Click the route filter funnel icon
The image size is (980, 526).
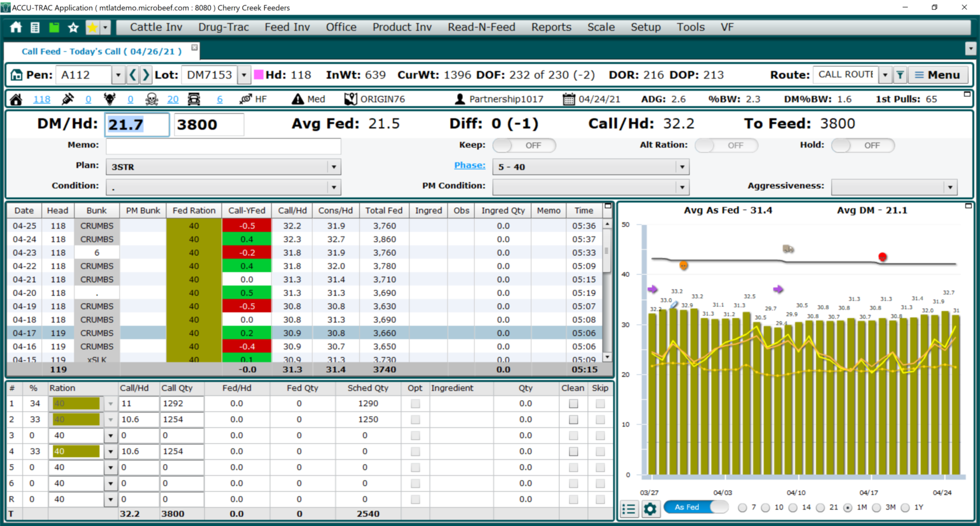point(900,75)
